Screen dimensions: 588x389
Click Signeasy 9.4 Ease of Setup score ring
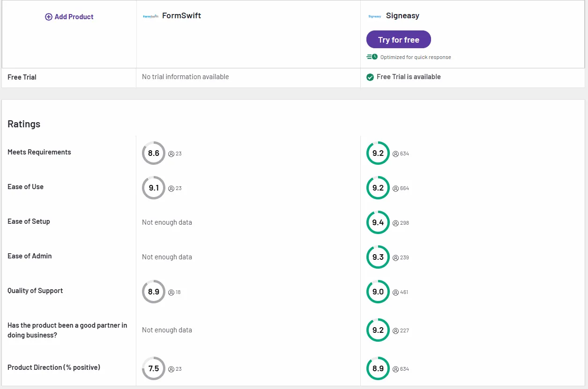point(378,222)
